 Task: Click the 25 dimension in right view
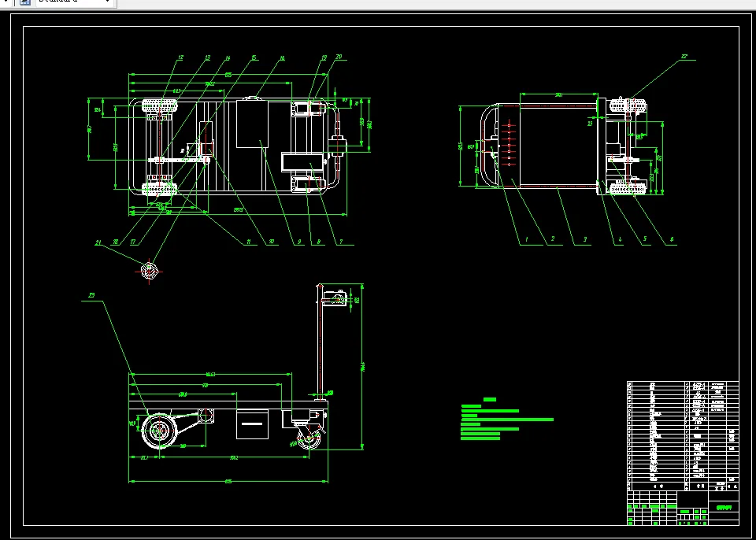(x=590, y=124)
